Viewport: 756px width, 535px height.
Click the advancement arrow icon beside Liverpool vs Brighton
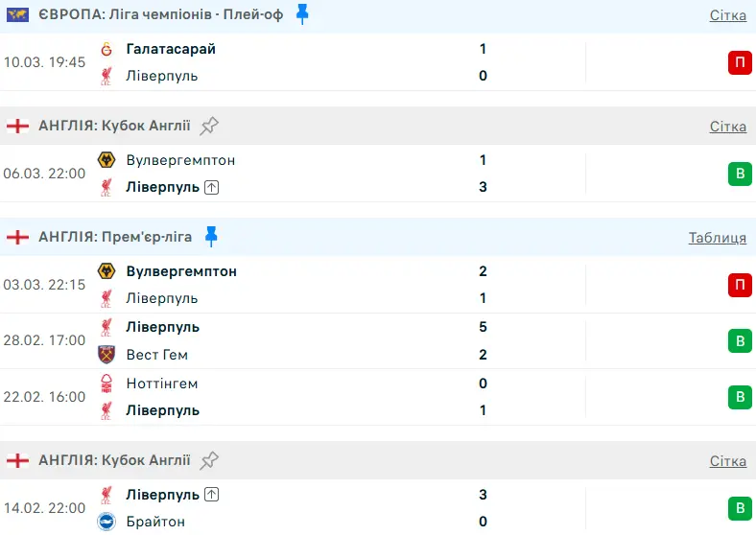pos(212,495)
